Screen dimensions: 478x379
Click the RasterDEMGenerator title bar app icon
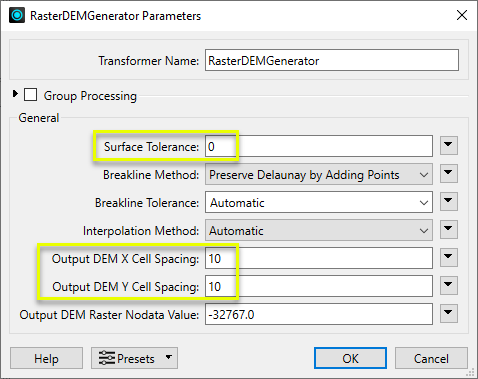tap(17, 15)
